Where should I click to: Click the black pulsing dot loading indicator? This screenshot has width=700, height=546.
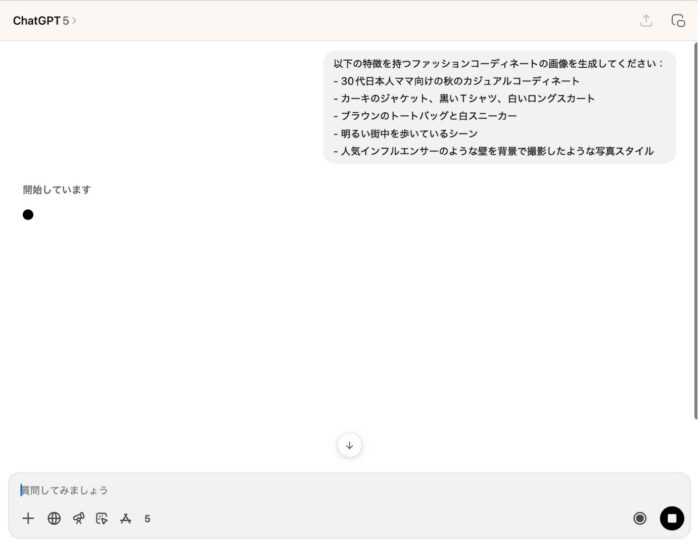(28, 214)
